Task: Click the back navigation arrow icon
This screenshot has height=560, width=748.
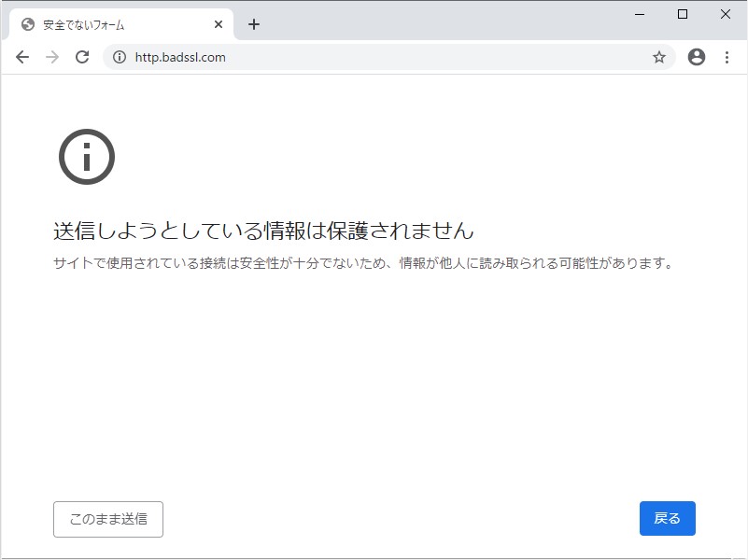Action: [22, 57]
